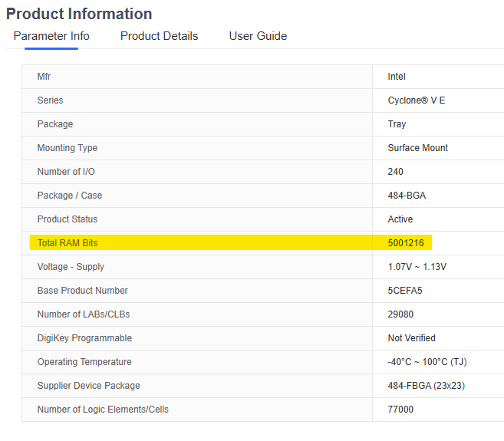Screen dimensions: 504x441
Task: Click the Tray package value
Action: [x=397, y=124]
